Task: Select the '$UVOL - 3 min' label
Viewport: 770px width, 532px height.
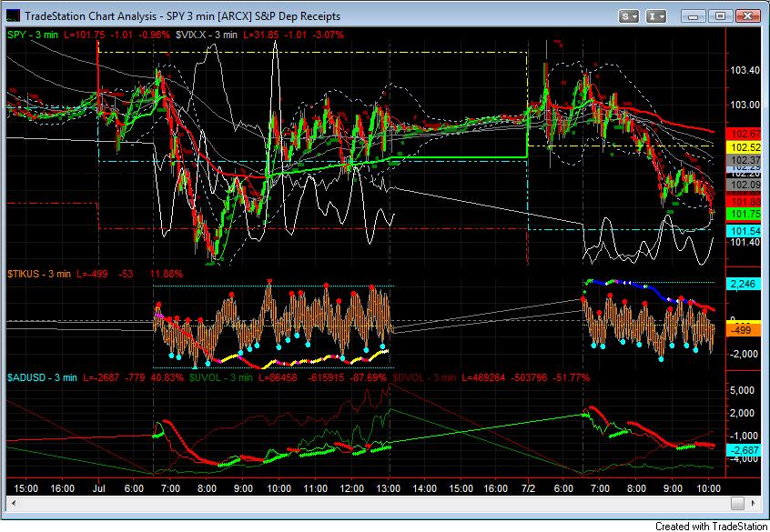Action: 220,377
